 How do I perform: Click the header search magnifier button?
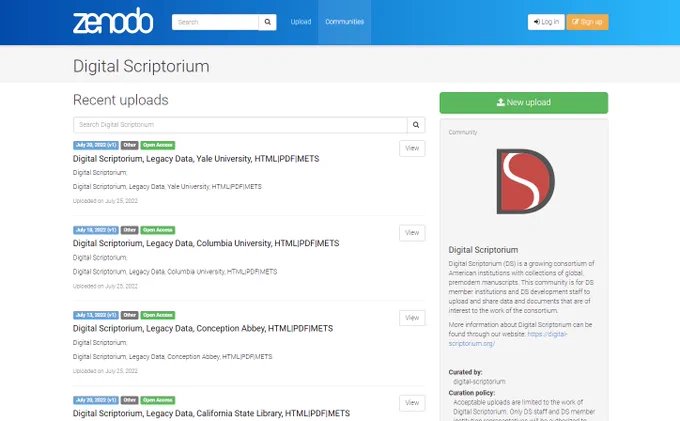[268, 22]
